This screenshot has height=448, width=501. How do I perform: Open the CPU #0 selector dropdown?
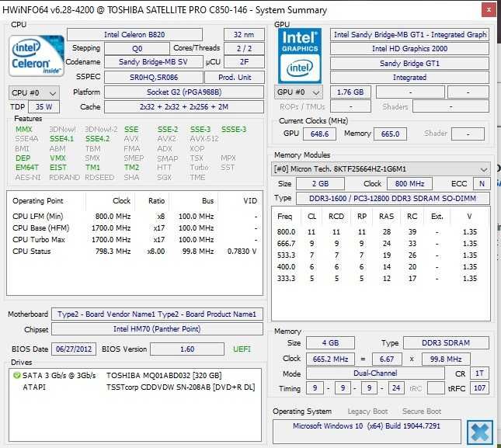(x=34, y=93)
